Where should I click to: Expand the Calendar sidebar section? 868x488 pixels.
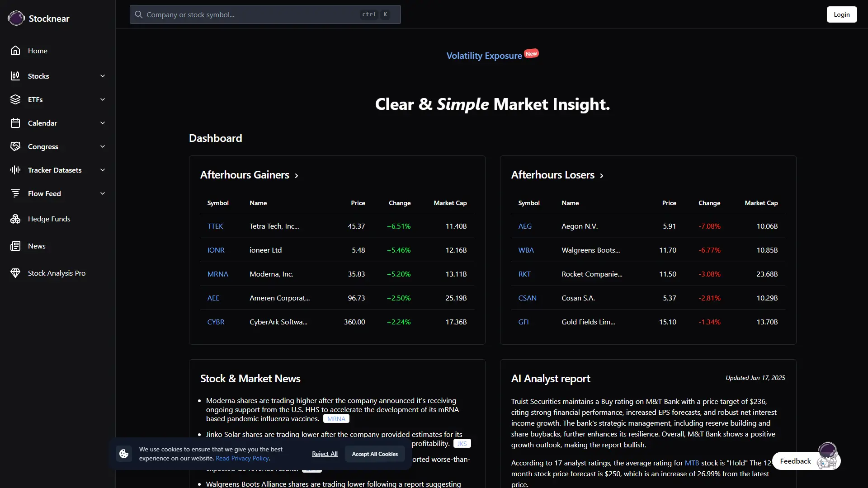[103, 122]
